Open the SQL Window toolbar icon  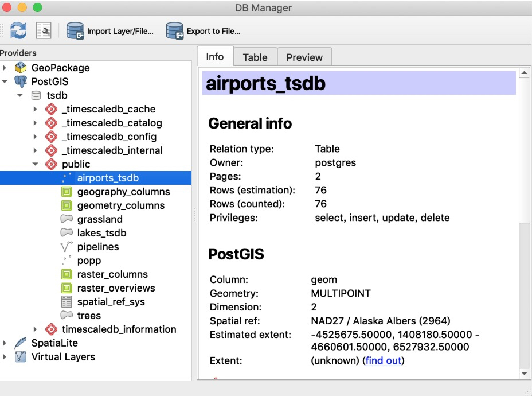coord(44,30)
